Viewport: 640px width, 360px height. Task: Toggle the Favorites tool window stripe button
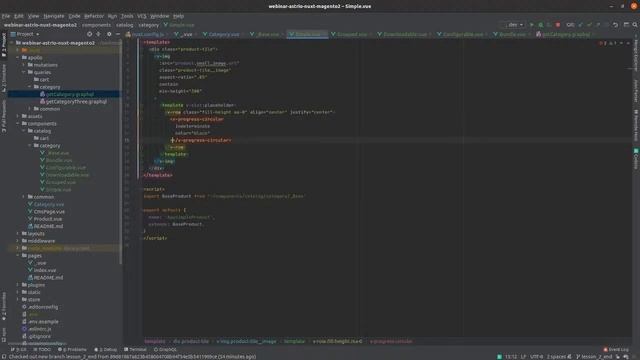click(x=4, y=306)
